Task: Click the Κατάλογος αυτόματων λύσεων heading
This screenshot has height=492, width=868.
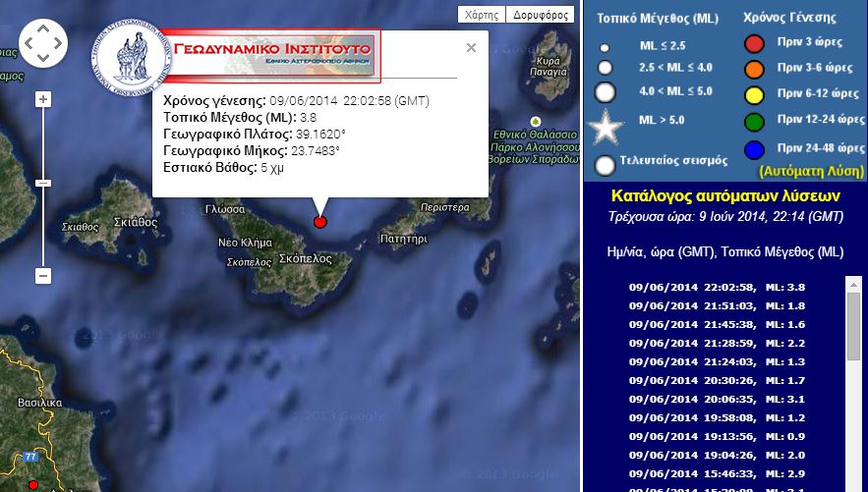Action: coord(725,195)
